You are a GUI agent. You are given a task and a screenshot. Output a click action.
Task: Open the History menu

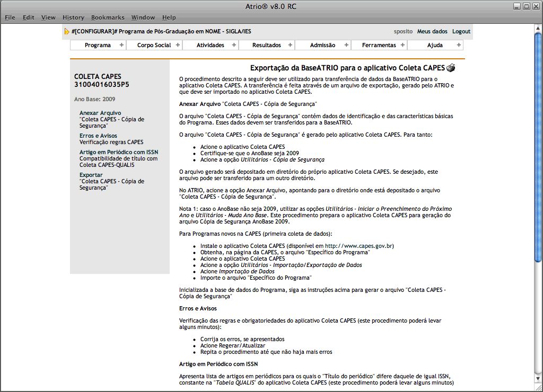pyautogui.click(x=73, y=17)
